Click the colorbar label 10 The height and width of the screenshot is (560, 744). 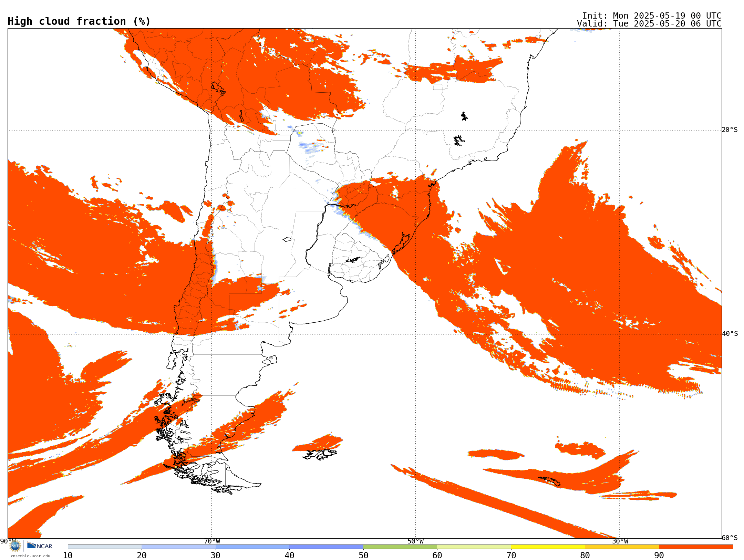click(68, 555)
